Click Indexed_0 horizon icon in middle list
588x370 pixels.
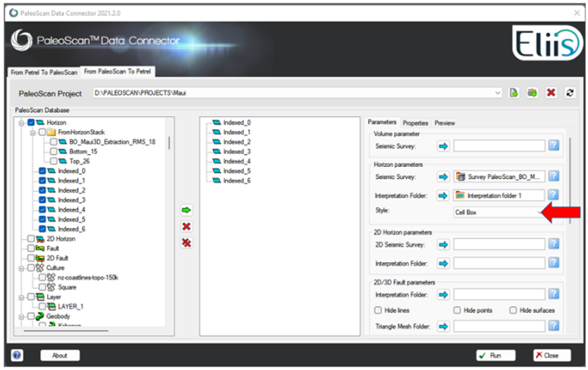coord(216,122)
